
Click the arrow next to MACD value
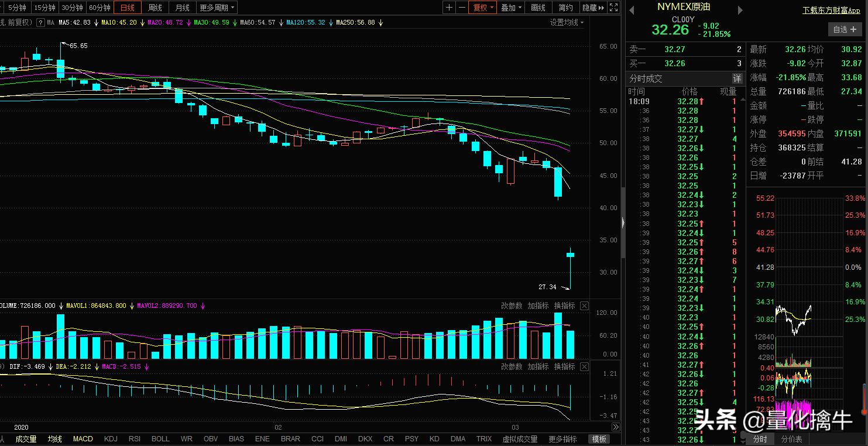coord(146,366)
